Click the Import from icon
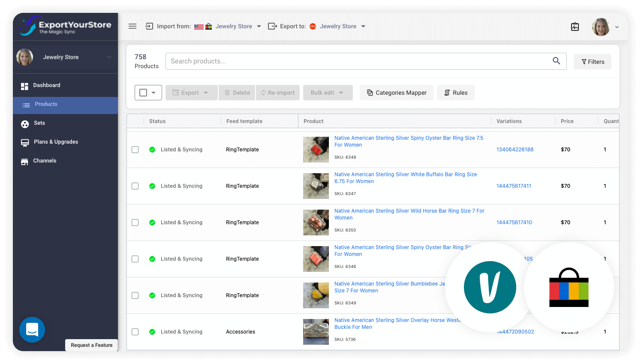The width and height of the screenshot is (641, 364). point(149,26)
